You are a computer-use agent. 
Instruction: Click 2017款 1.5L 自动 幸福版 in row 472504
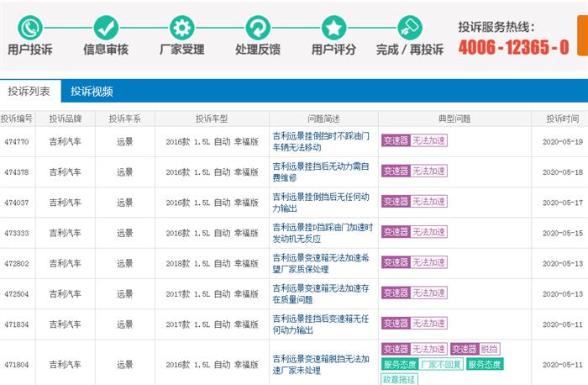pyautogui.click(x=213, y=294)
